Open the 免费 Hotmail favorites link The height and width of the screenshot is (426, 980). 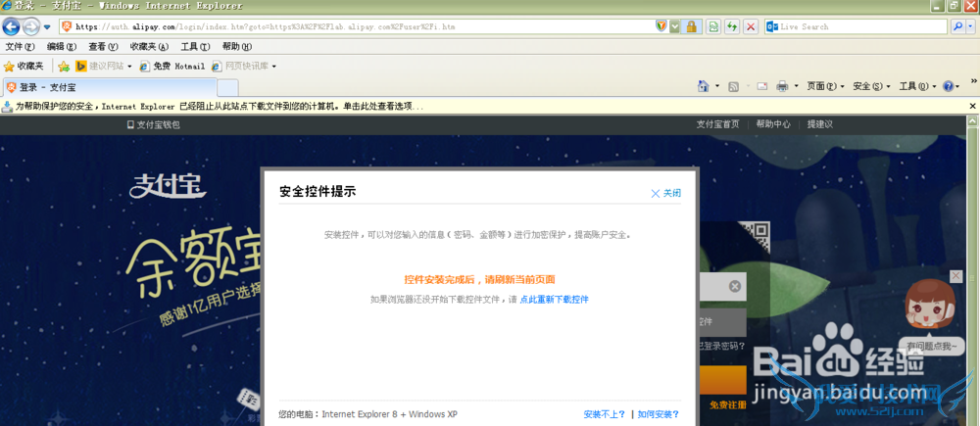coord(172,66)
